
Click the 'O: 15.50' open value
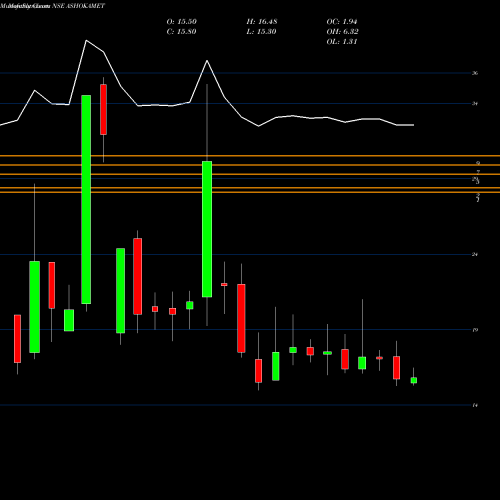(x=181, y=22)
